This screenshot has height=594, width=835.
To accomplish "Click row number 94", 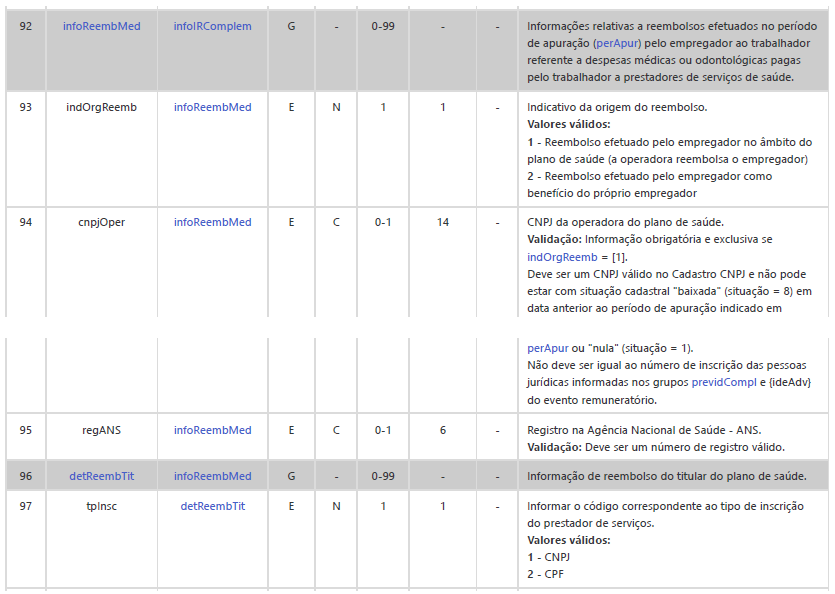I will [x=26, y=222].
